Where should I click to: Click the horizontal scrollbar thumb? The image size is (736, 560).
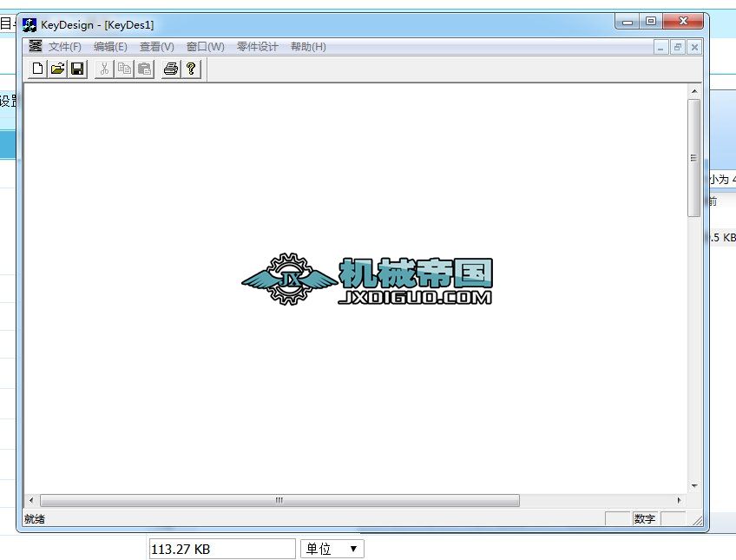click(279, 500)
